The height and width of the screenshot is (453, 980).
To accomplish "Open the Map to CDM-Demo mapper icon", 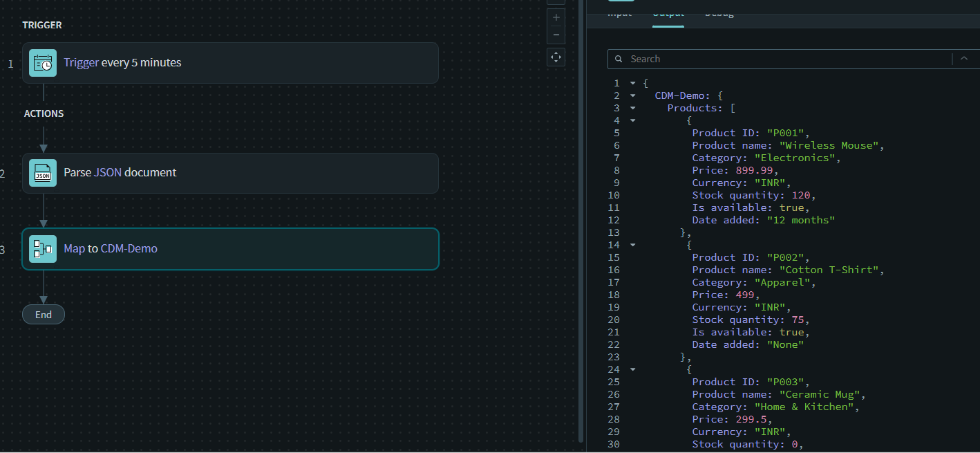I will click(x=42, y=248).
